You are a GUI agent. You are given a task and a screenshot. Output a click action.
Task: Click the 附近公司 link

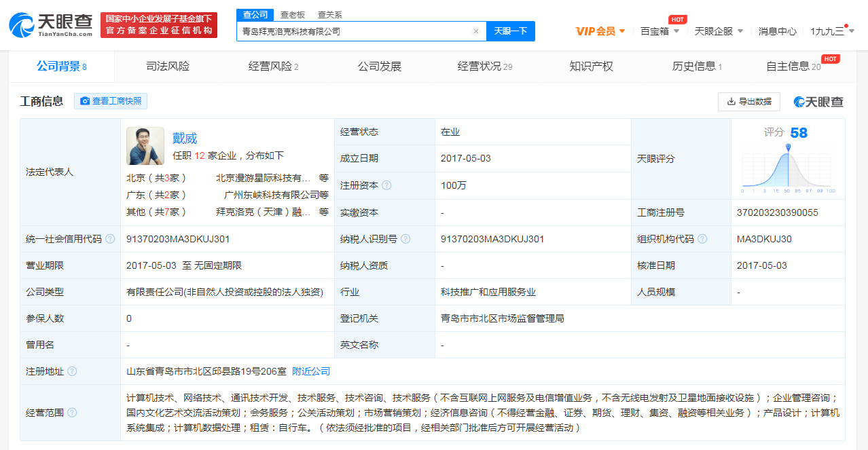pyautogui.click(x=311, y=371)
